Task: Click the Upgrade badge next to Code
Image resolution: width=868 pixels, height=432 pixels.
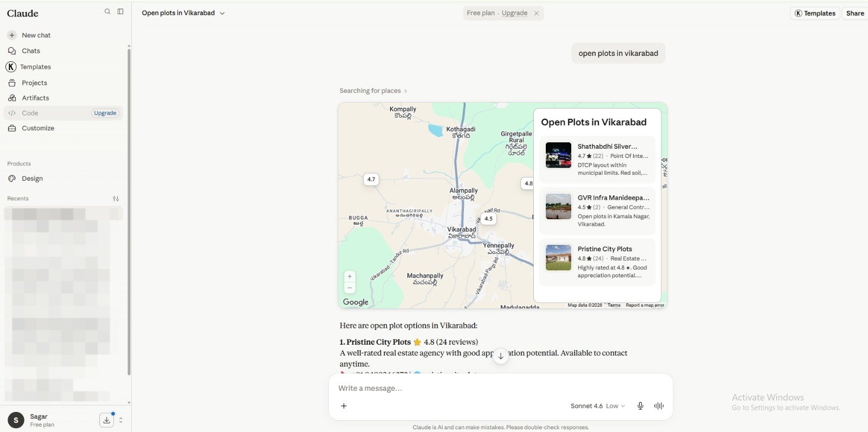Action: 105,113
